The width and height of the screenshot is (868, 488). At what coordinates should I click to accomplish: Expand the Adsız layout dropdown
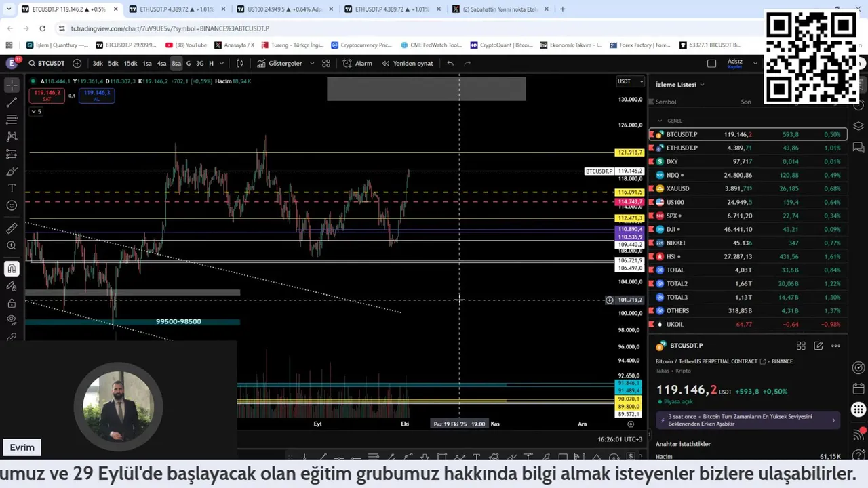pos(755,63)
